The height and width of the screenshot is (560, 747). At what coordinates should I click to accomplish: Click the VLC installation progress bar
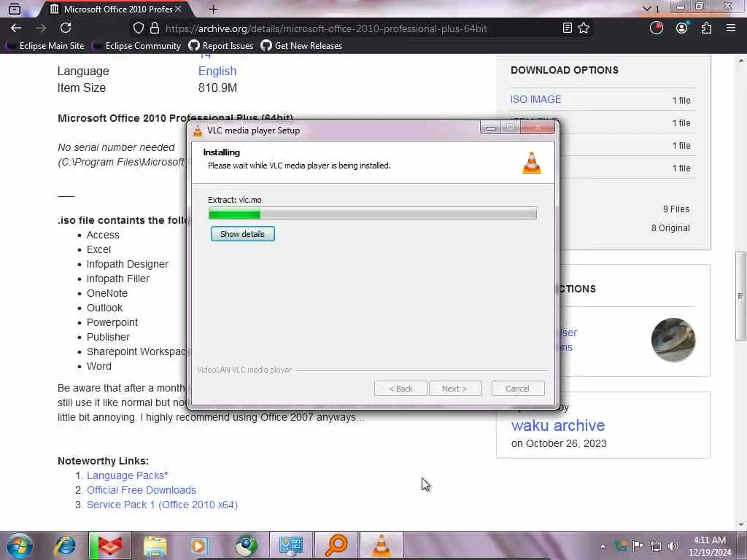coord(373,213)
